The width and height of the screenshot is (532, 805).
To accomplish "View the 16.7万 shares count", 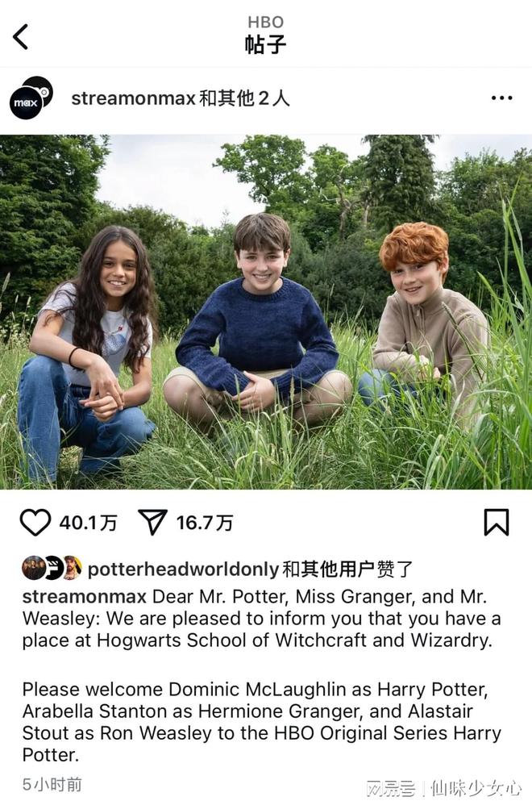I will coord(205,523).
